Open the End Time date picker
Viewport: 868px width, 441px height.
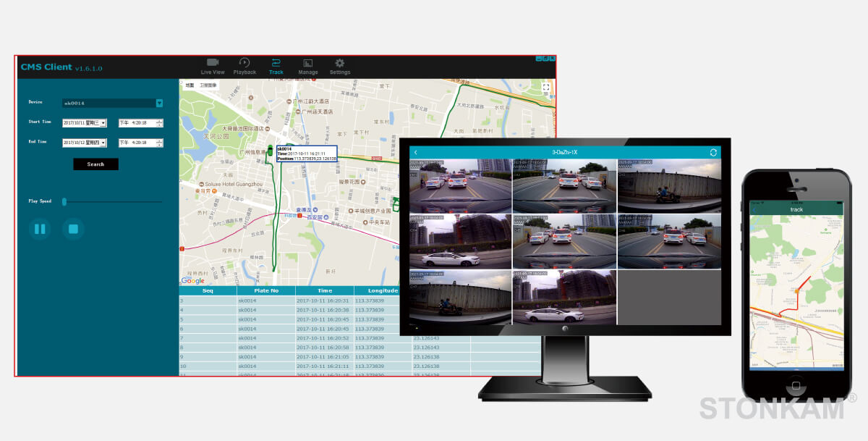click(103, 143)
